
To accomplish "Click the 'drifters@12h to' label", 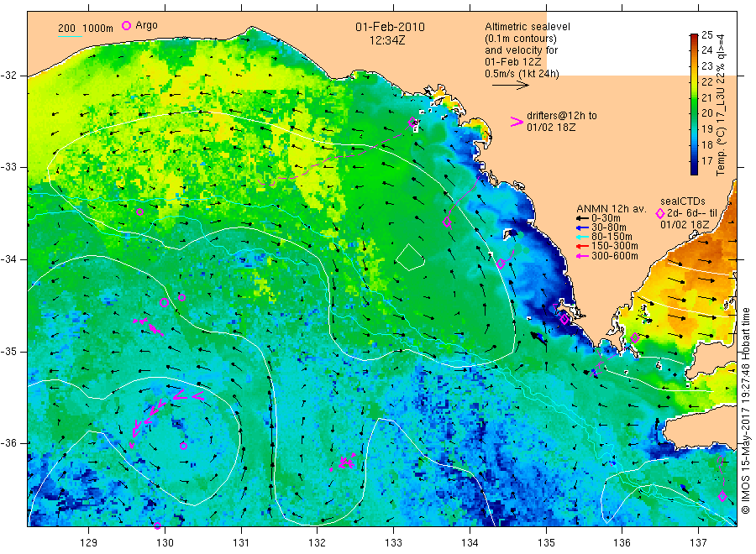I will pos(562,116).
